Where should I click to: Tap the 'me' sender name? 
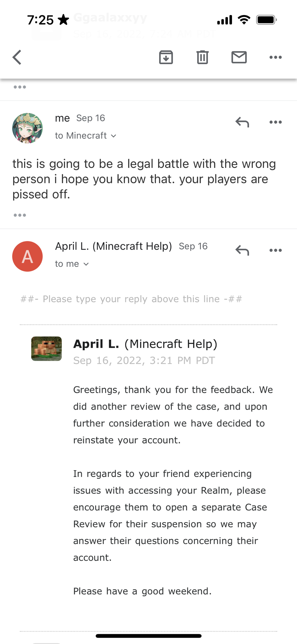point(62,118)
